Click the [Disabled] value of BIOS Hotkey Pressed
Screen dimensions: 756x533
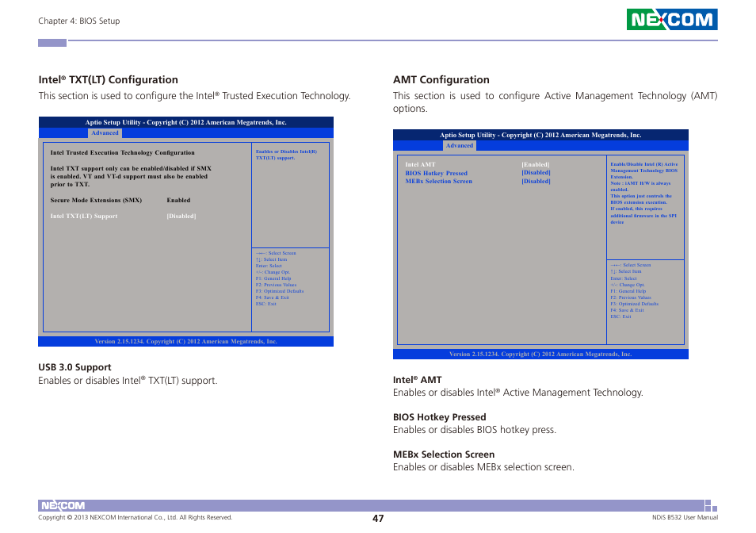[x=536, y=173]
